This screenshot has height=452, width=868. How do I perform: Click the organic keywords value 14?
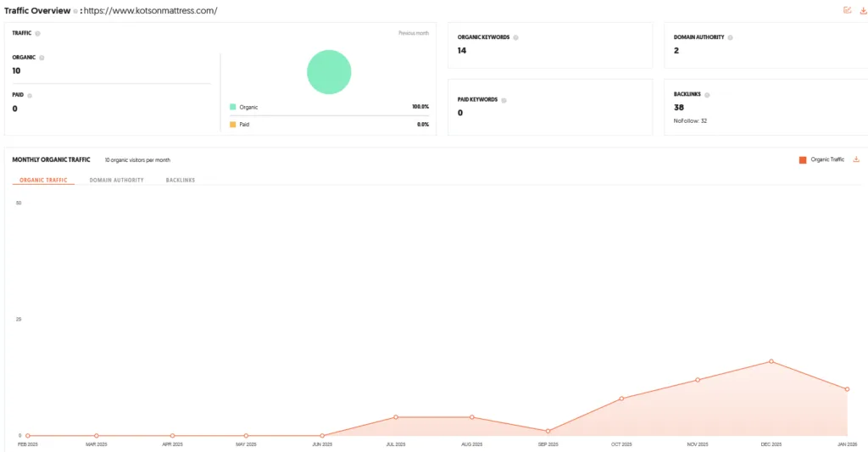point(462,50)
